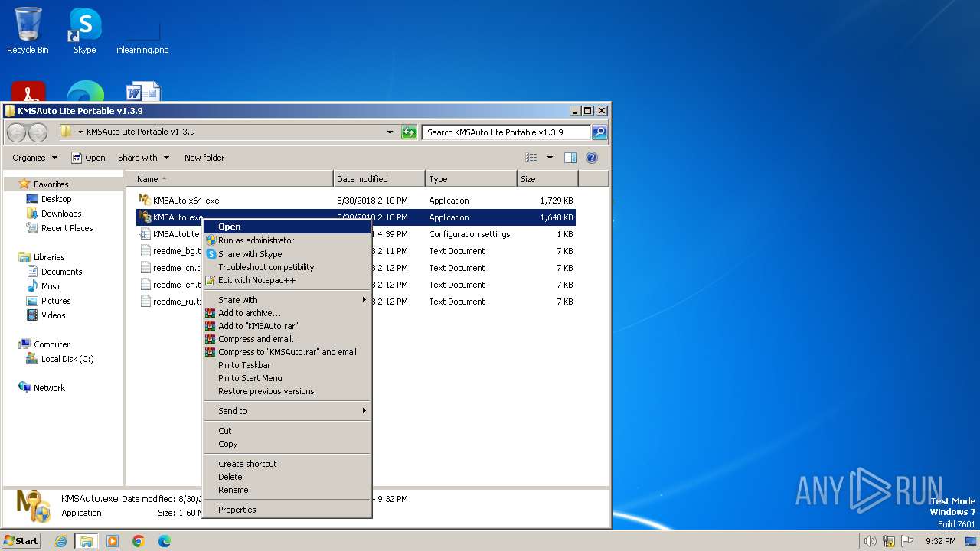Screen dimensions: 980x551
Task: Open the Pictures library
Action: point(56,301)
